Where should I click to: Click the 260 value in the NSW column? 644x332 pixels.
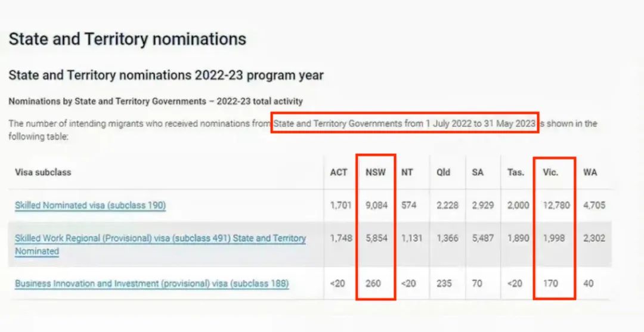tap(373, 284)
